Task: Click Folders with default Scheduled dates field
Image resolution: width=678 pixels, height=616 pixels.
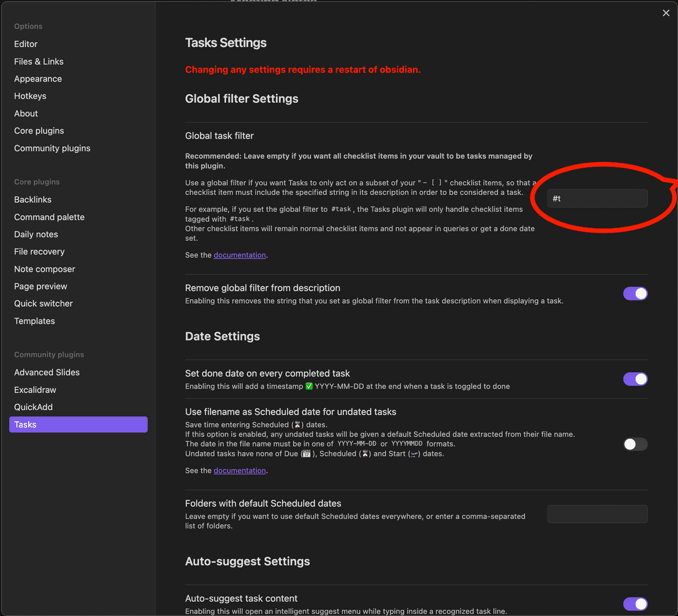Action: tap(597, 514)
